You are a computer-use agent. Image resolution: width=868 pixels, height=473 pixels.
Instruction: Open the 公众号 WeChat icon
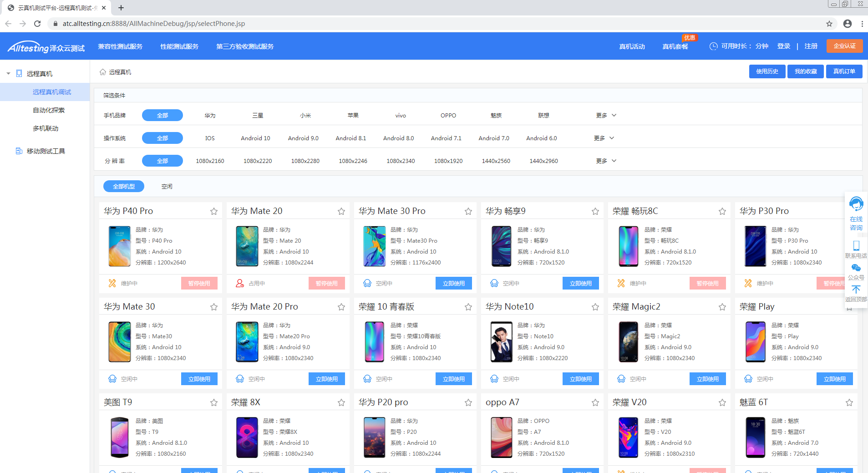pos(856,268)
